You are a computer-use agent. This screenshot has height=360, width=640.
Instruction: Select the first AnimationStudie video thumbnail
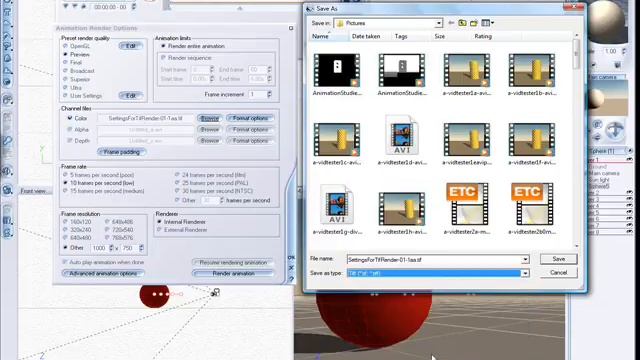point(337,70)
